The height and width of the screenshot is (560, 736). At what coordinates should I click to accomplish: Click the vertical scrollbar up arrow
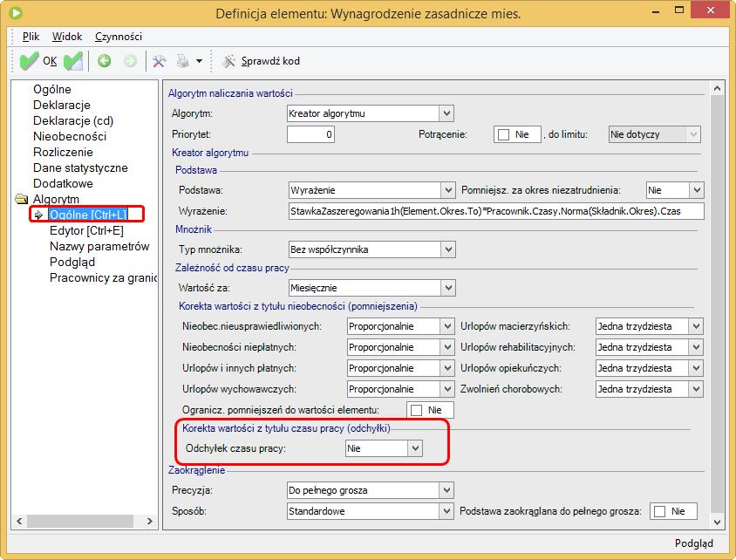(717, 88)
